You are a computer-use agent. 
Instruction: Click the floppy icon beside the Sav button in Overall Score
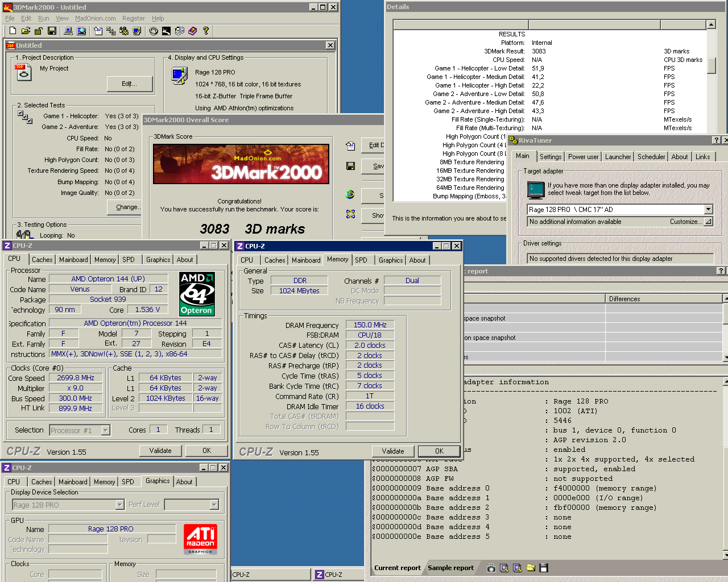pos(350,166)
